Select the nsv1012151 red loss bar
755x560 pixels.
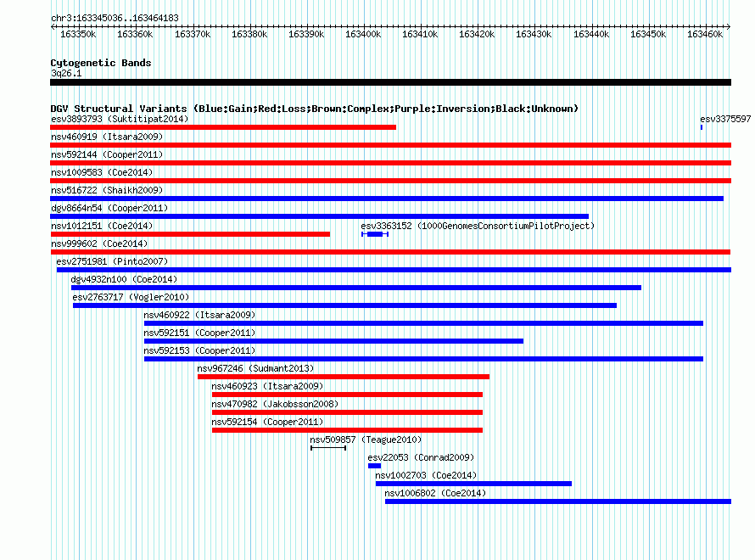click(x=190, y=234)
